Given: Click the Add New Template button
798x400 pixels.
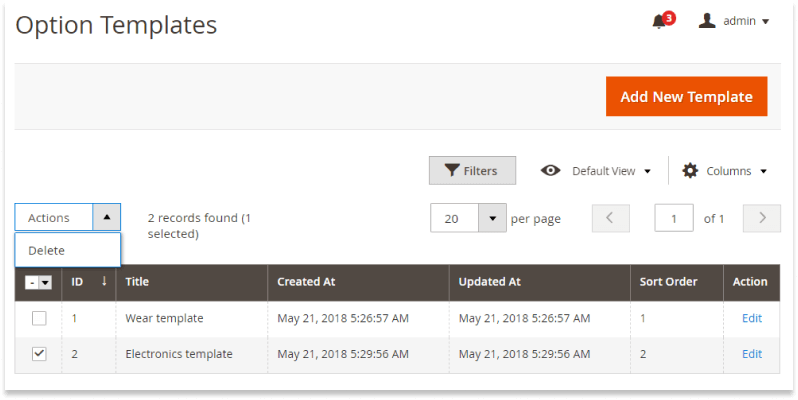Looking at the screenshot, I should point(686,96).
